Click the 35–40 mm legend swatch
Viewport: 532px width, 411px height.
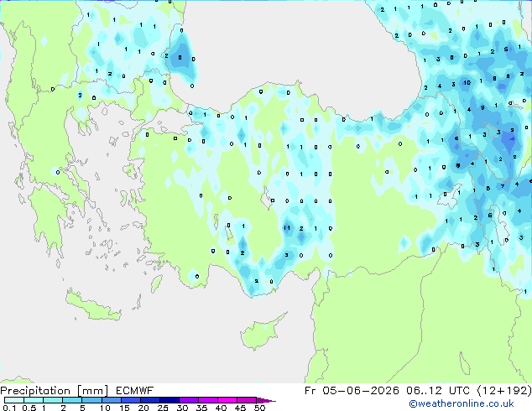tap(207, 400)
